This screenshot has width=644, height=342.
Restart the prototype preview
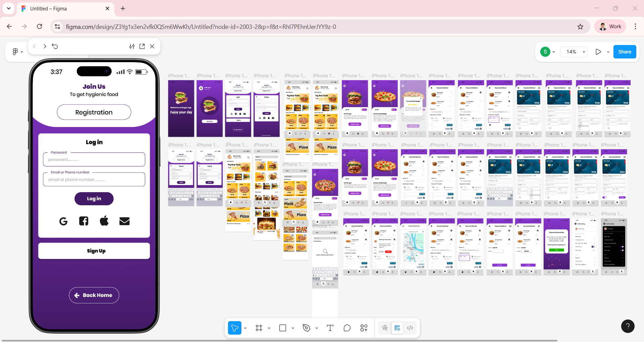click(x=55, y=46)
